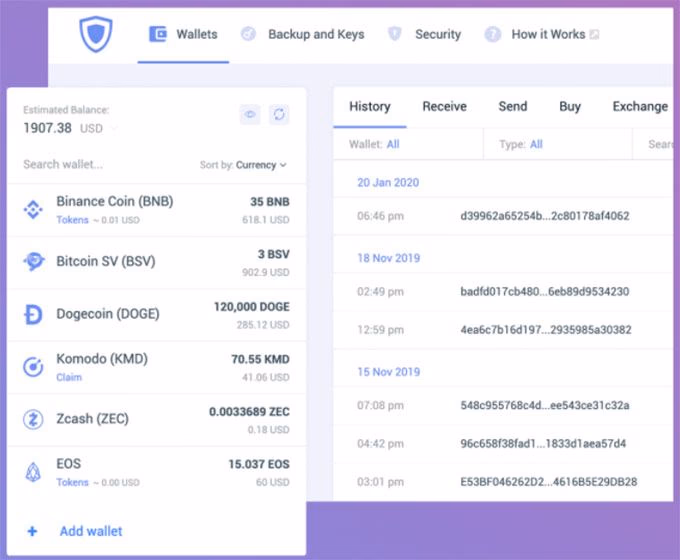Click the Zcash coin icon

pyautogui.click(x=33, y=419)
